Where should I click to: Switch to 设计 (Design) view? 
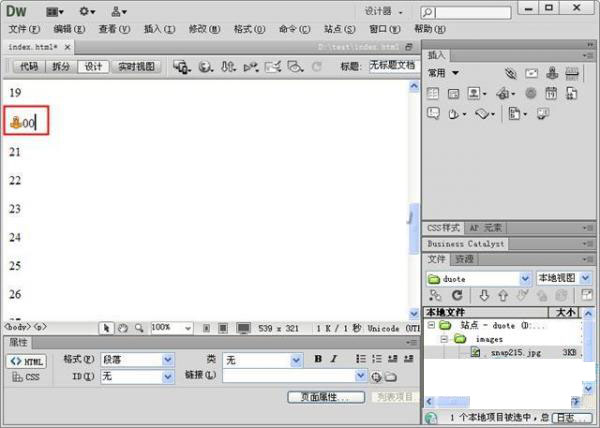93,67
